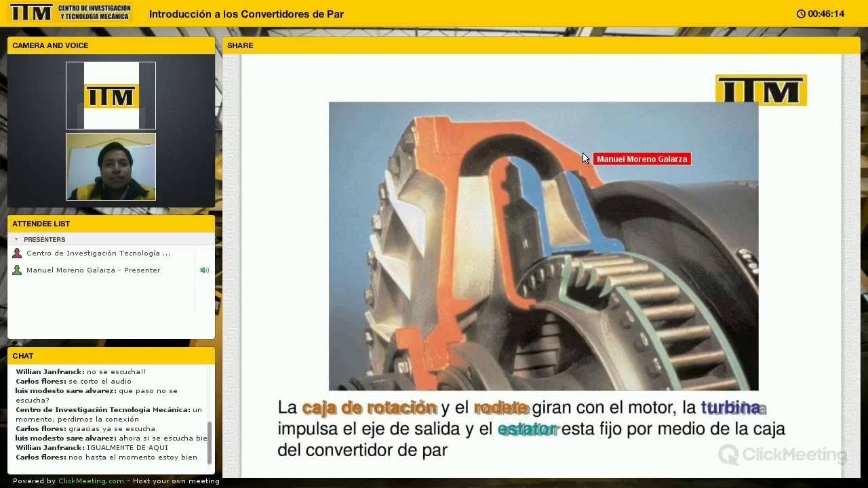Viewport: 868px width, 488px height.
Task: Click the '00:46:14' elapsed time
Action: [826, 14]
